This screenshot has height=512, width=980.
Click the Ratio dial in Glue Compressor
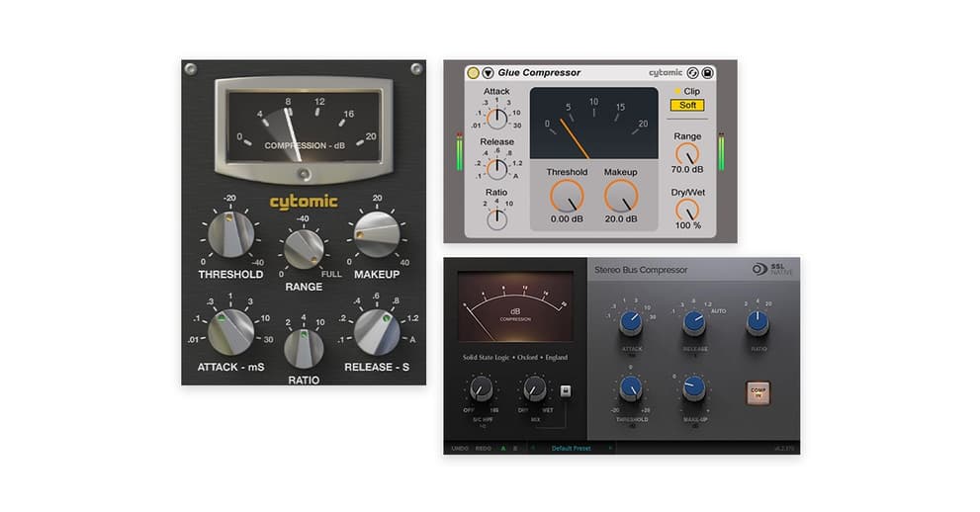[x=496, y=218]
